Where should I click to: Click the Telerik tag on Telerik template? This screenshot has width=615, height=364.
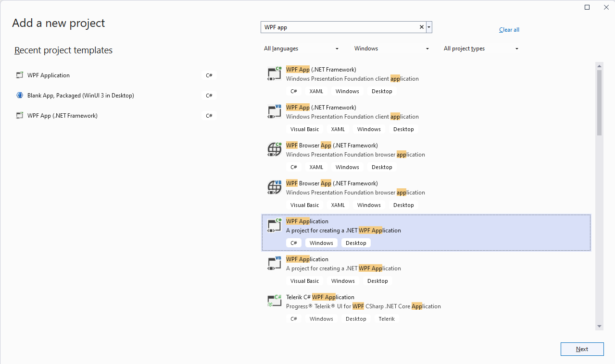click(x=386, y=318)
